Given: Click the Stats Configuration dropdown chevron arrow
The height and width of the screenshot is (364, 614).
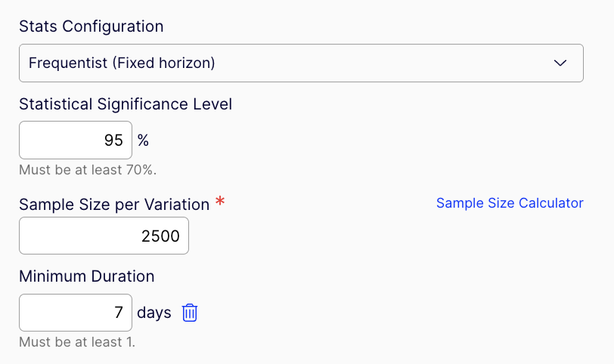Looking at the screenshot, I should [x=560, y=63].
